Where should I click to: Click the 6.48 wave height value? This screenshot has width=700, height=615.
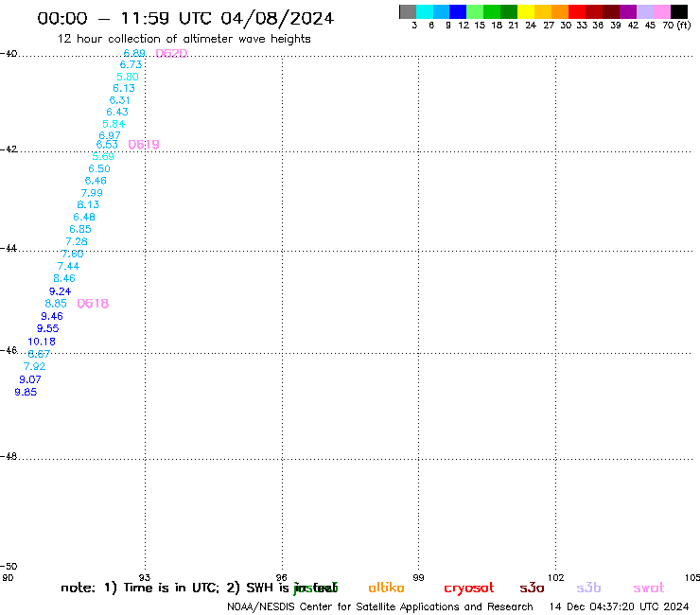(84, 217)
